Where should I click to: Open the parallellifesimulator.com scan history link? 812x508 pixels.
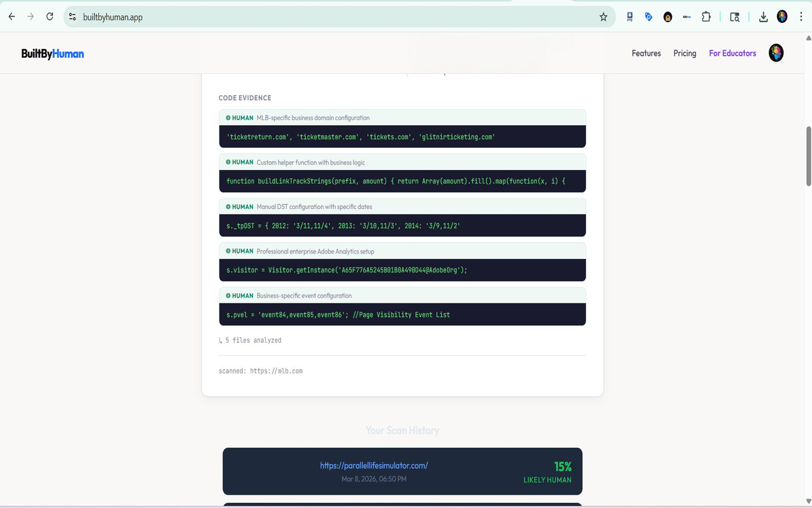[374, 465]
